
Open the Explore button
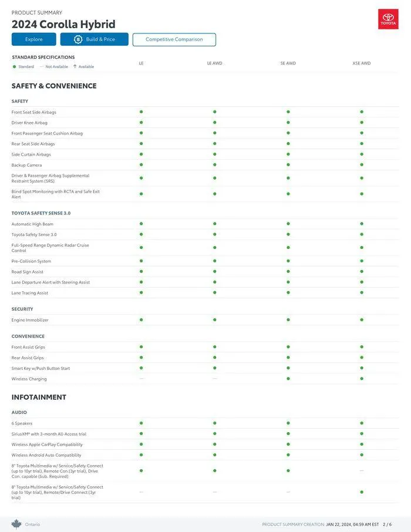tap(34, 39)
